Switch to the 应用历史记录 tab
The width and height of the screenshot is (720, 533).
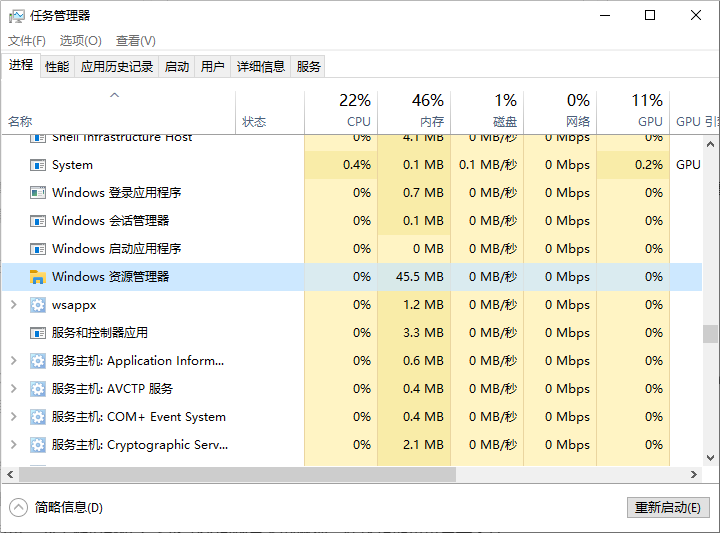pos(117,67)
